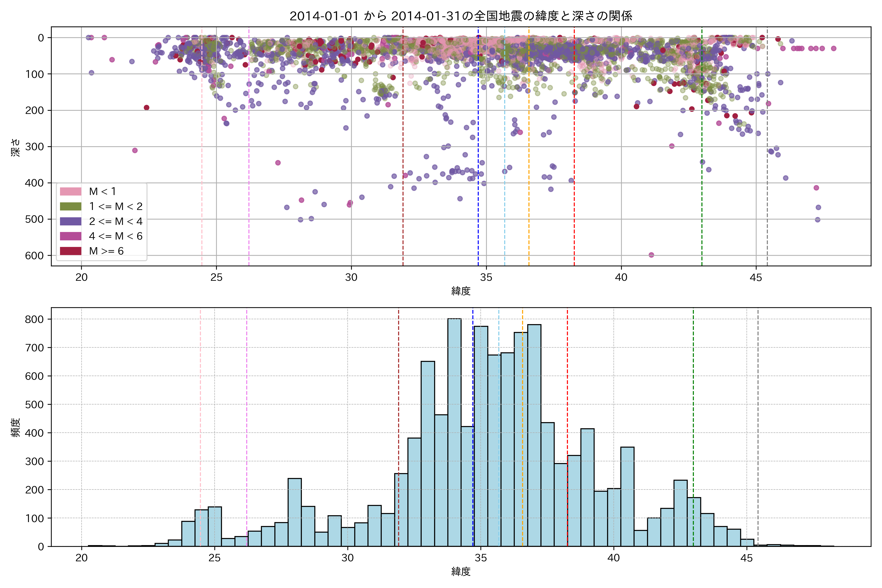The height and width of the screenshot is (588, 882).
Task: Click the '1 <= M < 2' legend text
Action: click(115, 206)
